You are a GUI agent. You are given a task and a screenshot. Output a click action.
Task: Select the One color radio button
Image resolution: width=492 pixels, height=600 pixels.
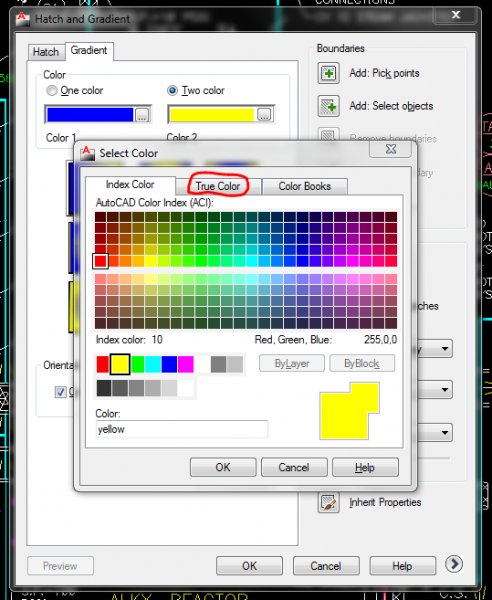[52, 91]
